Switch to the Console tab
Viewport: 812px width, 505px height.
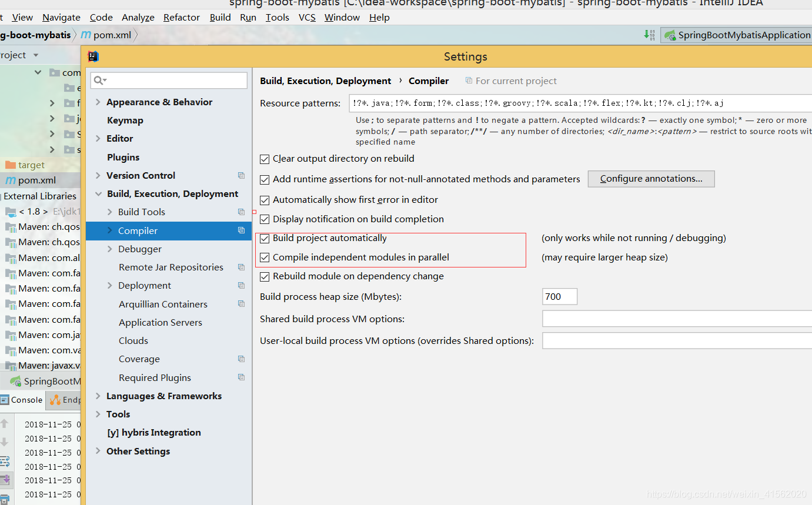click(x=22, y=400)
